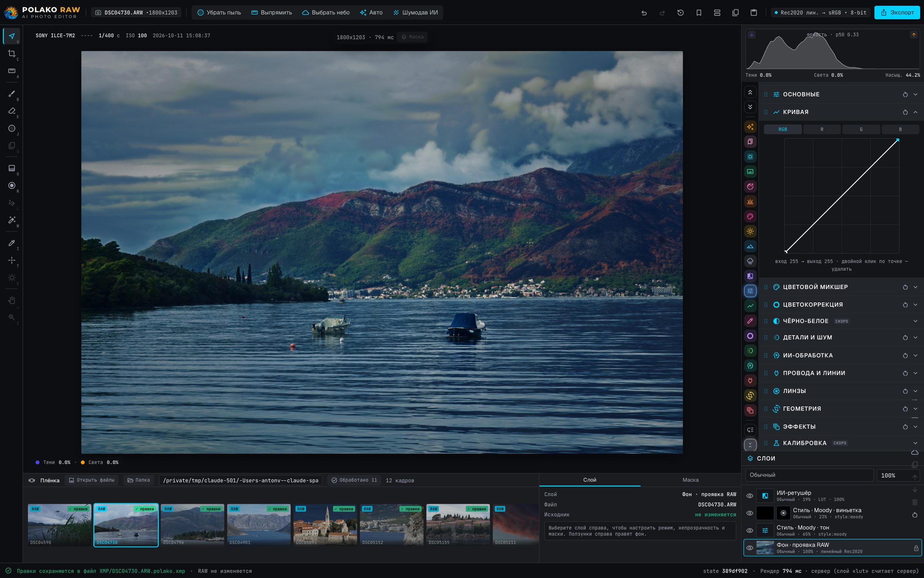924x578 pixels.
Task: Select the R channel curve tab
Action: coord(822,129)
